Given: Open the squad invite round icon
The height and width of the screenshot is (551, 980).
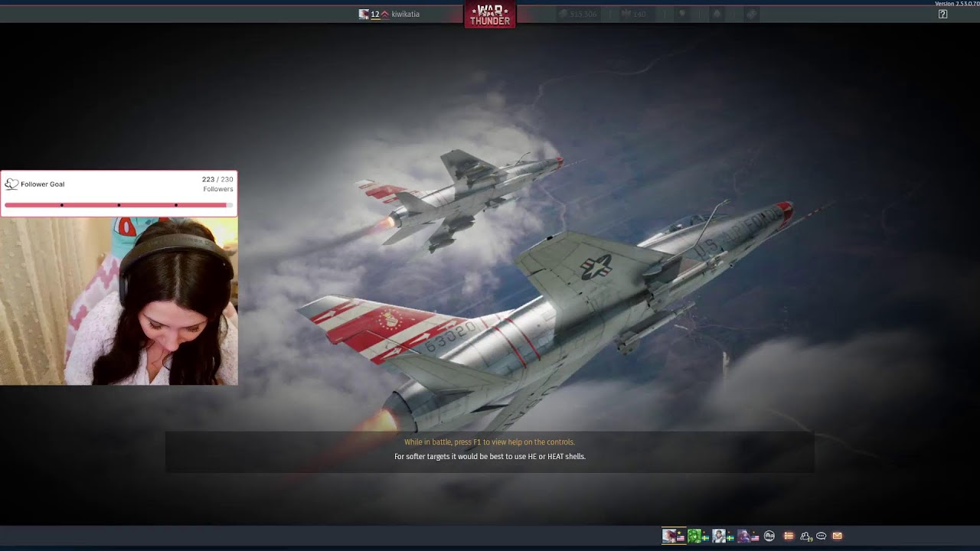Looking at the screenshot, I should (769, 536).
